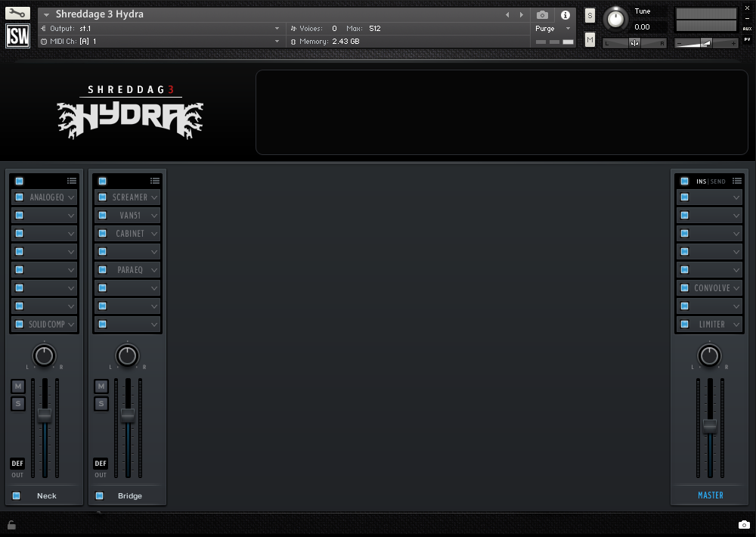Toggle the LIMITER effect power button
The height and width of the screenshot is (537, 756).
pyautogui.click(x=685, y=324)
